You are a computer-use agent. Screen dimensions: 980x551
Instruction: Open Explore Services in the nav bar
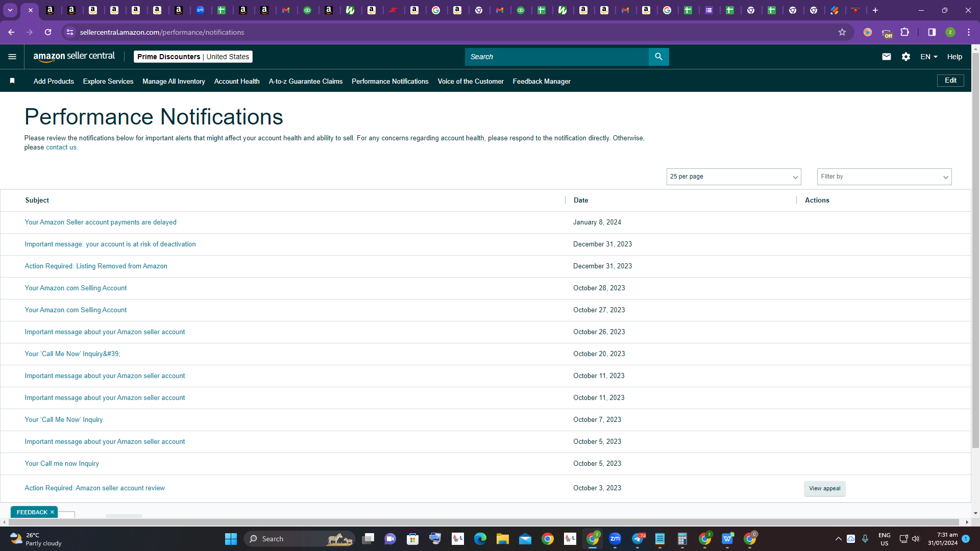(108, 81)
